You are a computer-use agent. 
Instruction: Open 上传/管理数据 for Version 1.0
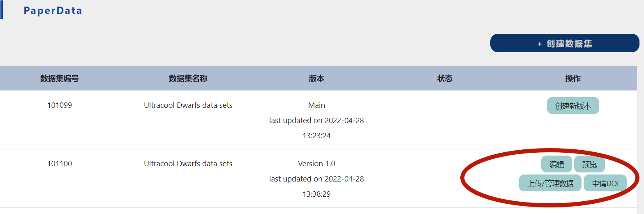550,183
